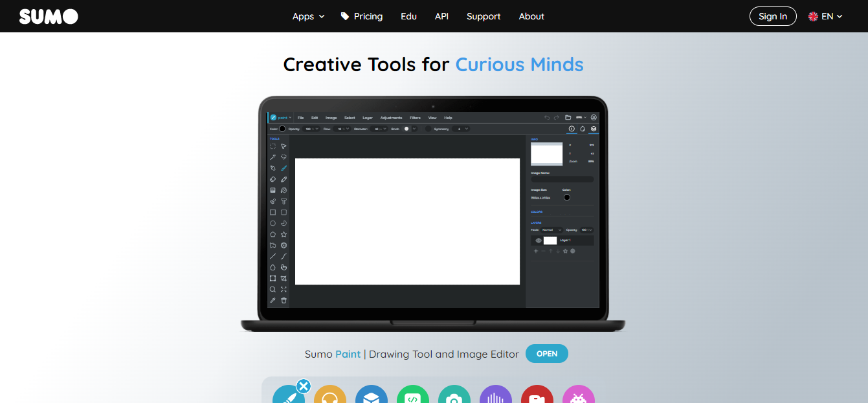Click trash icon in preview toolbox

click(x=284, y=300)
